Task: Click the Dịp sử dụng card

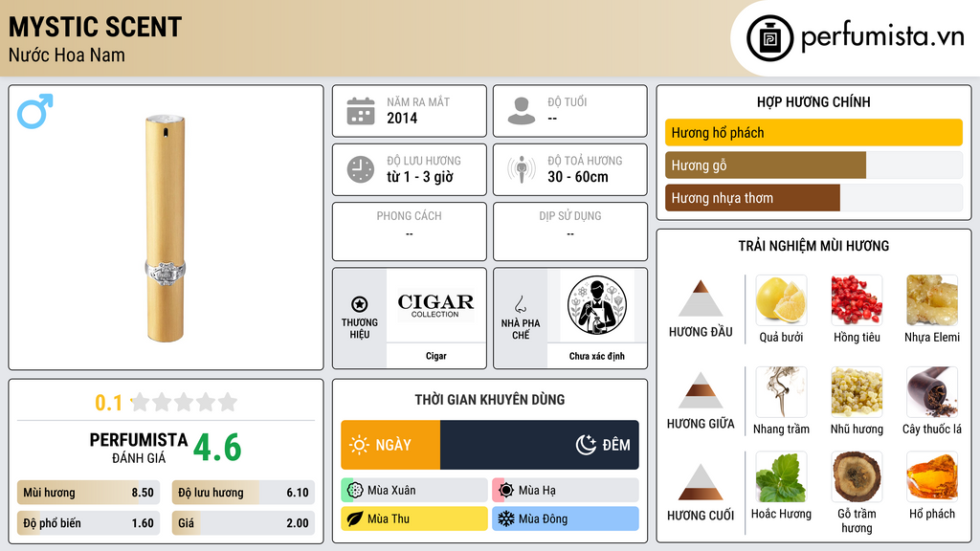Action: pos(570,231)
